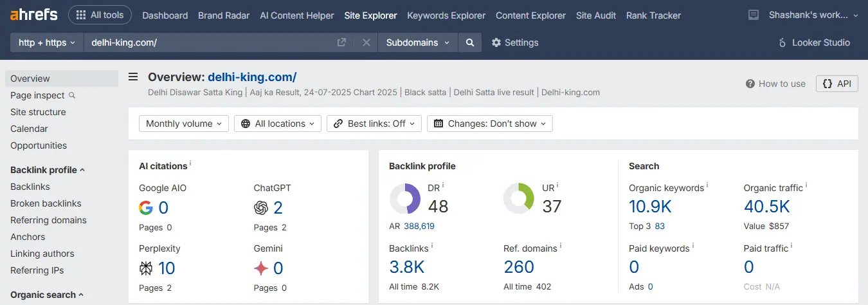Click Google AIO citations value 0
868x305 pixels.
pos(163,208)
